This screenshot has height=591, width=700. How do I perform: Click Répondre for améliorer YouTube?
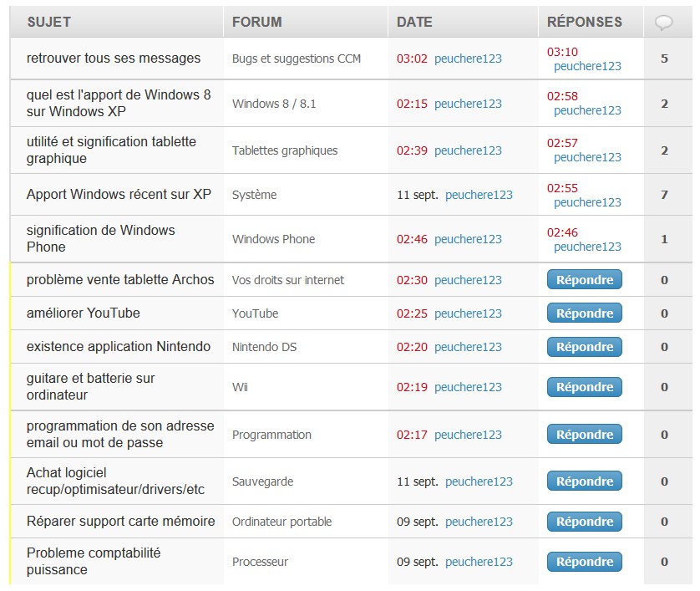[x=585, y=313]
